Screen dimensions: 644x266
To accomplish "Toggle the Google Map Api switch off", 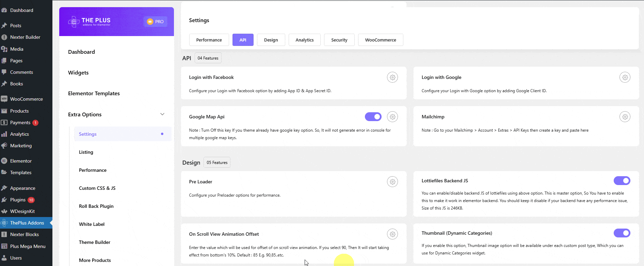I will click(x=373, y=117).
